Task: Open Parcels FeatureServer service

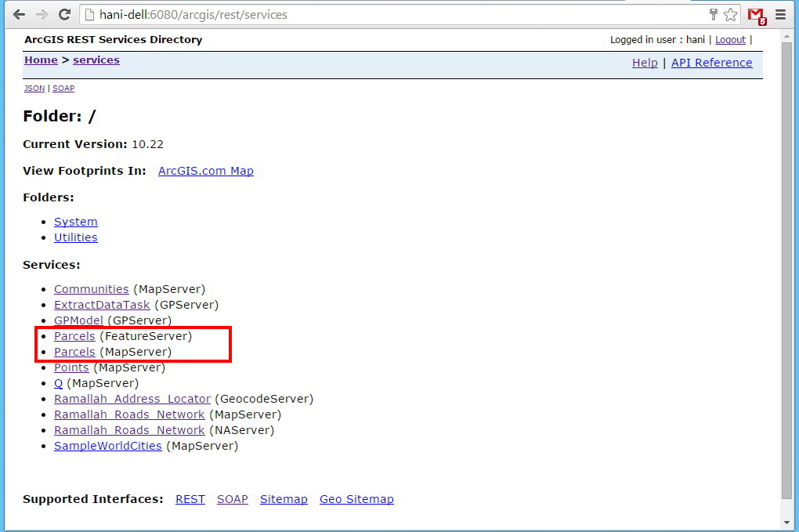Action: [74, 336]
